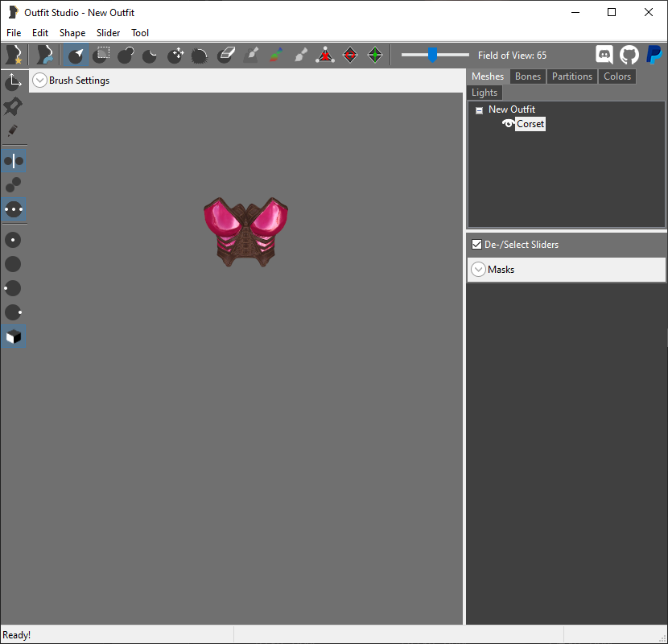Image resolution: width=668 pixels, height=644 pixels.
Task: Select the Alpha paint brush
Action: point(301,55)
